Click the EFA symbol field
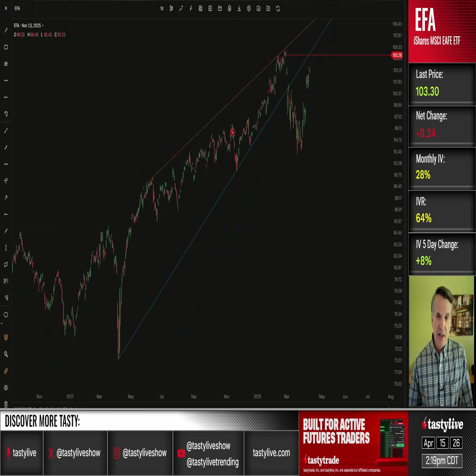 tap(24, 9)
